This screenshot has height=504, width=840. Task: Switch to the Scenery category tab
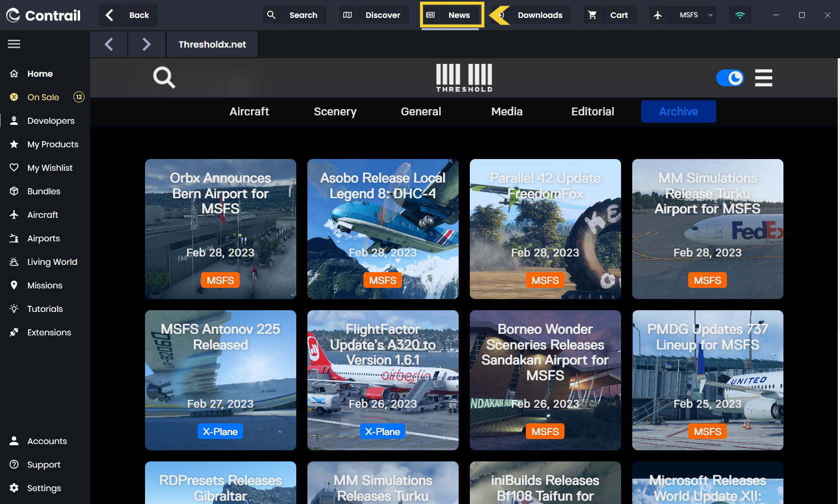(335, 111)
